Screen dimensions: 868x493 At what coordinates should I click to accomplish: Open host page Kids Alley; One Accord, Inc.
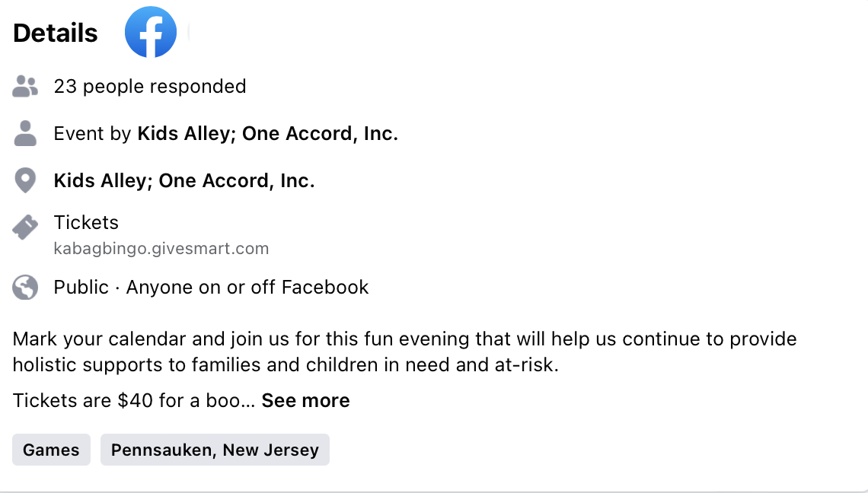(267, 133)
